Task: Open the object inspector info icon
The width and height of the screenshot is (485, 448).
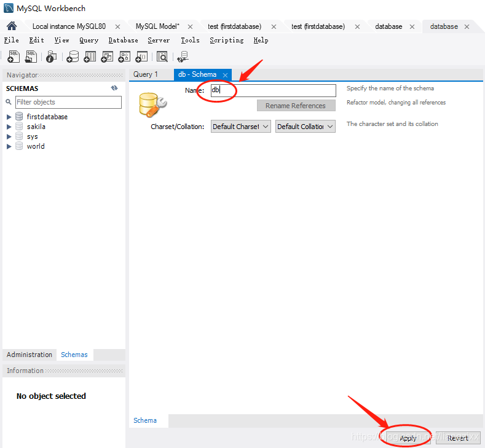Action: (x=51, y=57)
